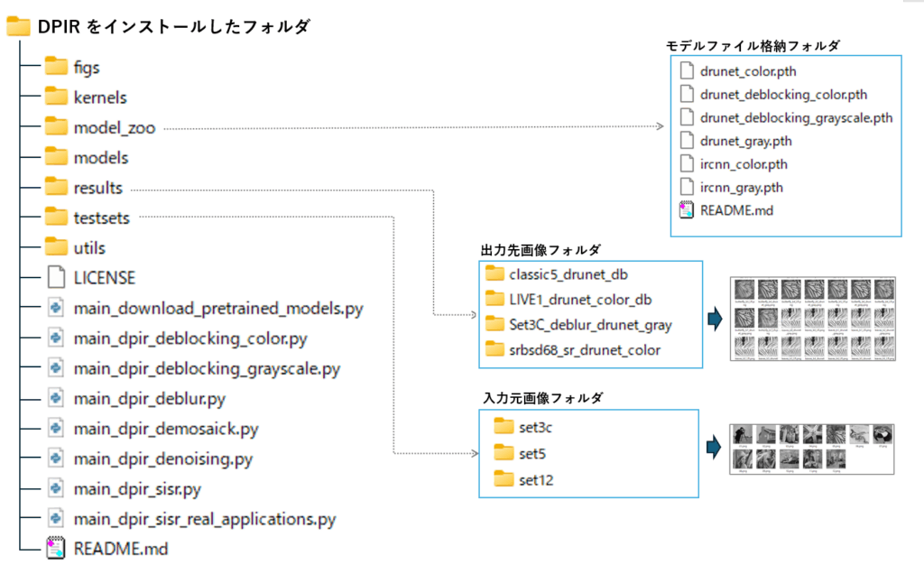Click the LICENSE file icon
924x565 pixels.
(57, 277)
